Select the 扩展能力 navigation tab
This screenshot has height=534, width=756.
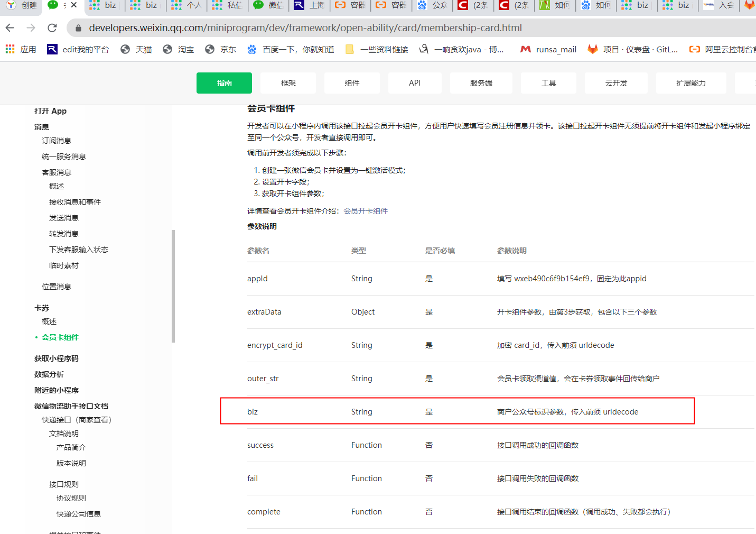691,83
